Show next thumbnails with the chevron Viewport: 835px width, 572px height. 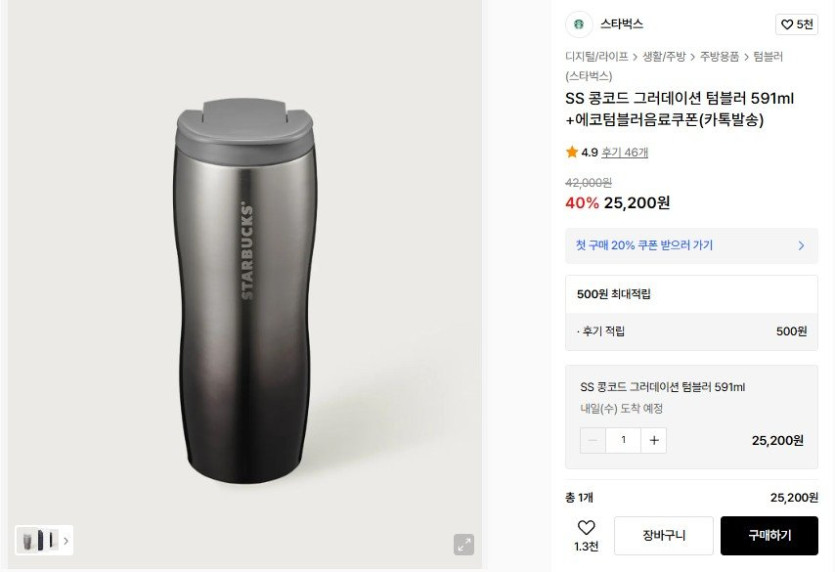[x=66, y=541]
